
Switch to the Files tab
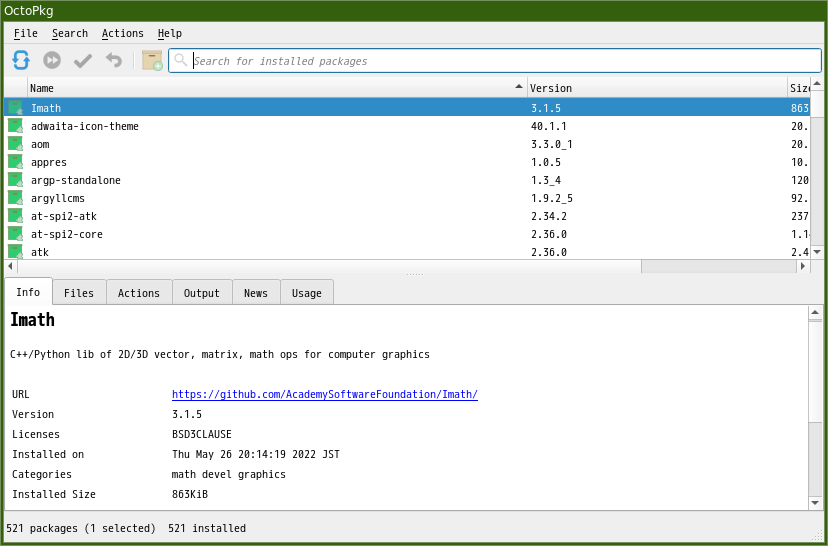[x=79, y=293]
